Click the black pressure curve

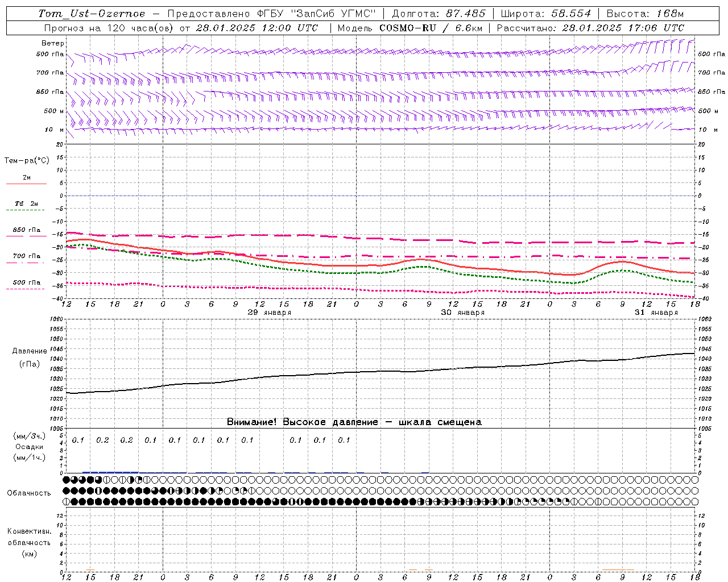(380, 372)
